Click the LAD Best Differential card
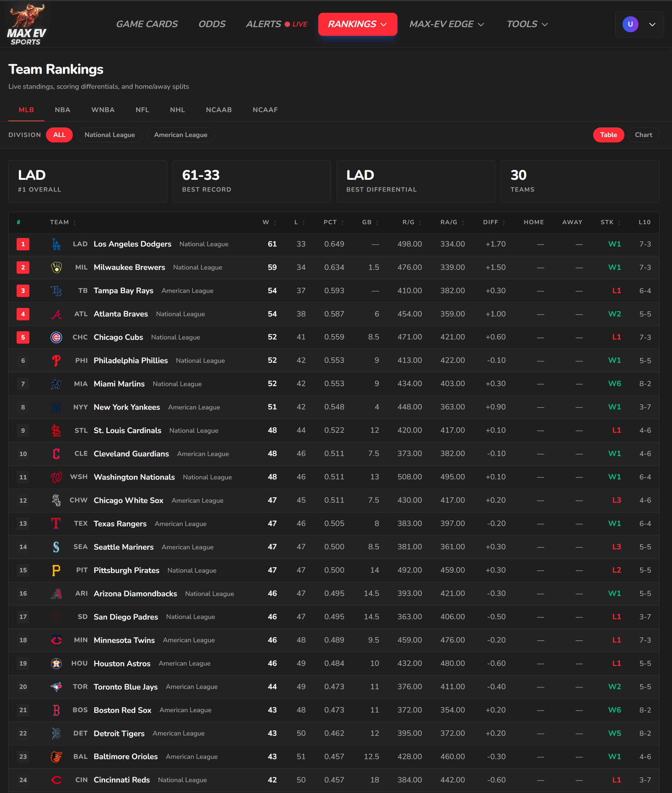The height and width of the screenshot is (793, 672). click(x=416, y=181)
